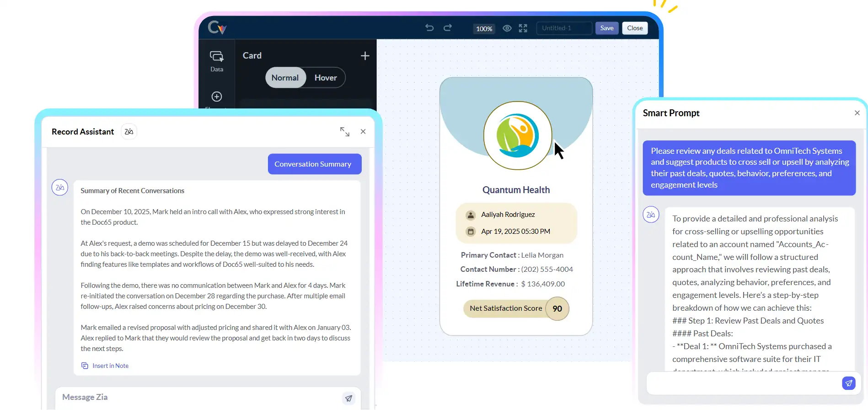Open the Data panel in sidebar

tap(217, 61)
